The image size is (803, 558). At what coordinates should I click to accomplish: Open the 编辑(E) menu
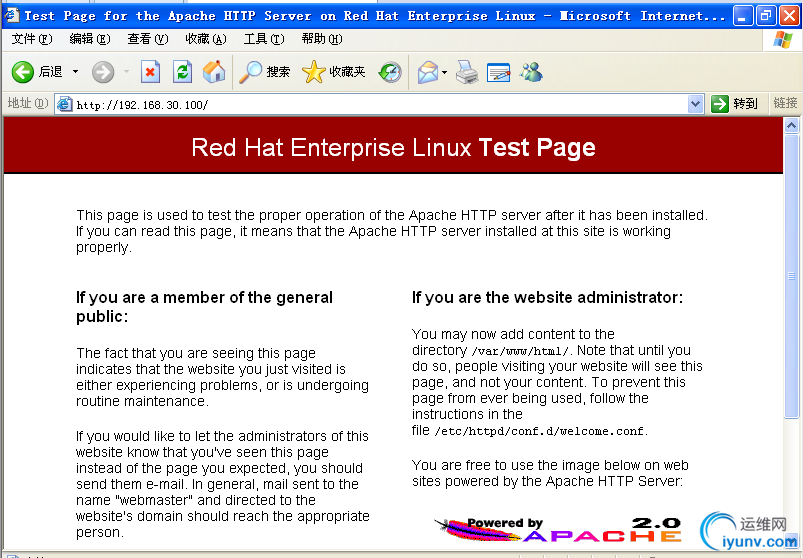(x=90, y=39)
